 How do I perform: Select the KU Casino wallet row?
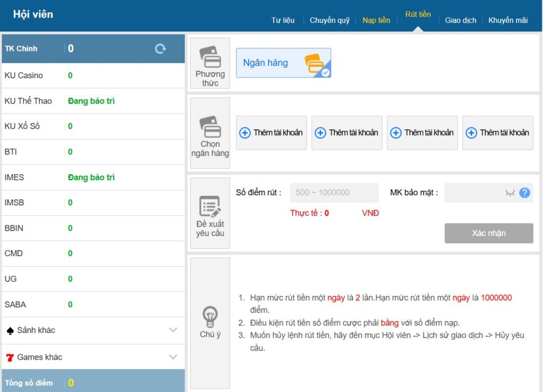(93, 75)
